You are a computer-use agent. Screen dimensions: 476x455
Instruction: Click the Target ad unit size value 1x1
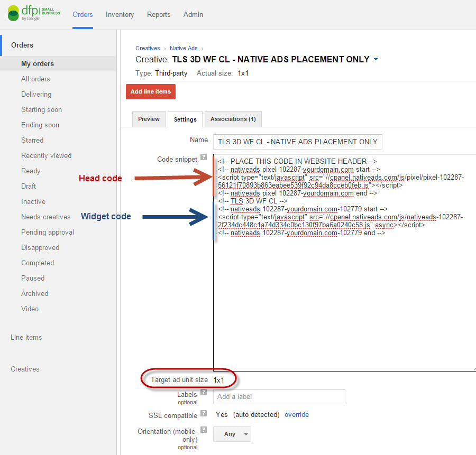tap(218, 380)
